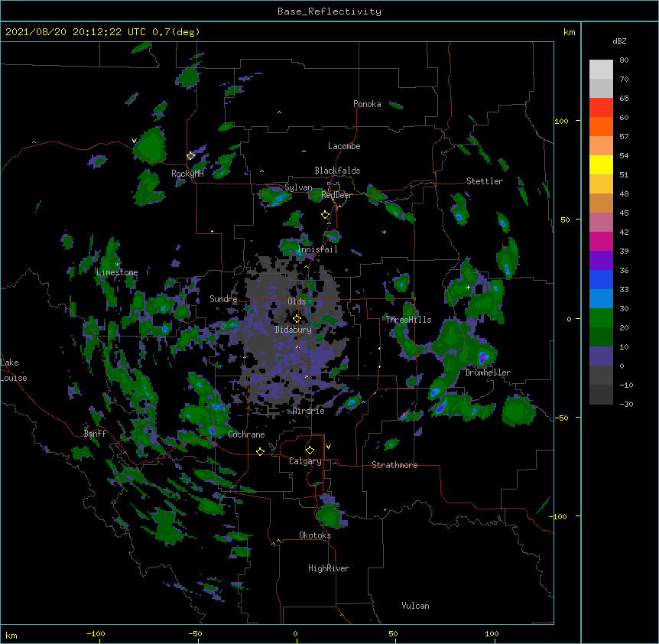Click the white cross marker north of Drumheller
This screenshot has height=644, width=659.
(468, 287)
